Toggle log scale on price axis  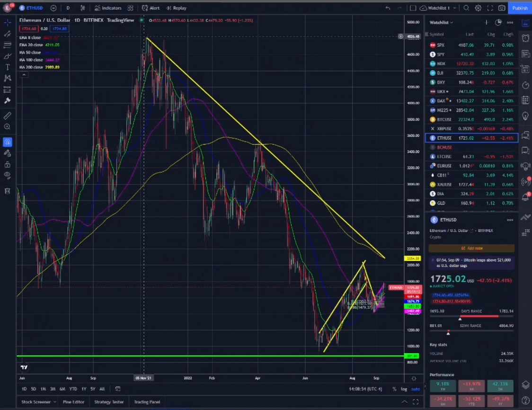pos(404,389)
